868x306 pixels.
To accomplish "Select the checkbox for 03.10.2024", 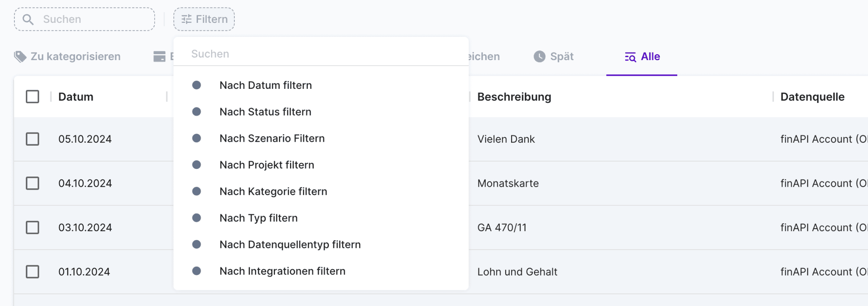I will click(33, 228).
